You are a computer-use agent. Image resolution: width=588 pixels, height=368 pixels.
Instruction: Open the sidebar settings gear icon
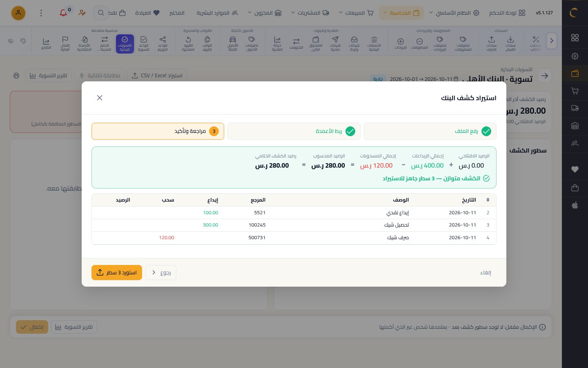coord(575,56)
